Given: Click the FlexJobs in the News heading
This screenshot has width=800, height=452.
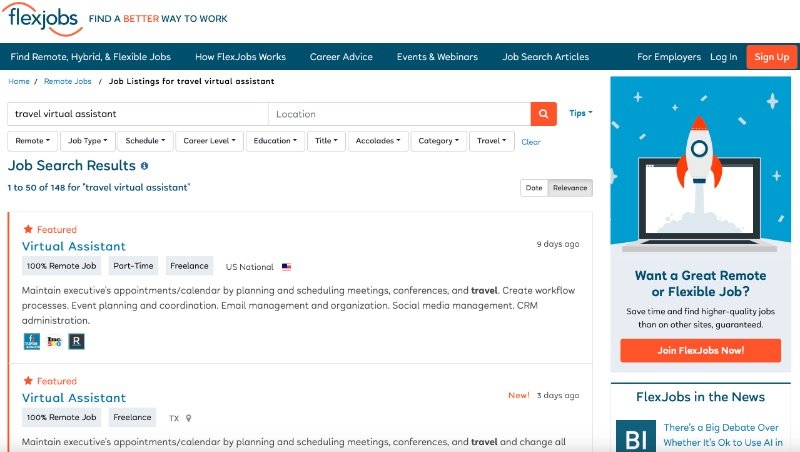Looking at the screenshot, I should click(x=701, y=396).
